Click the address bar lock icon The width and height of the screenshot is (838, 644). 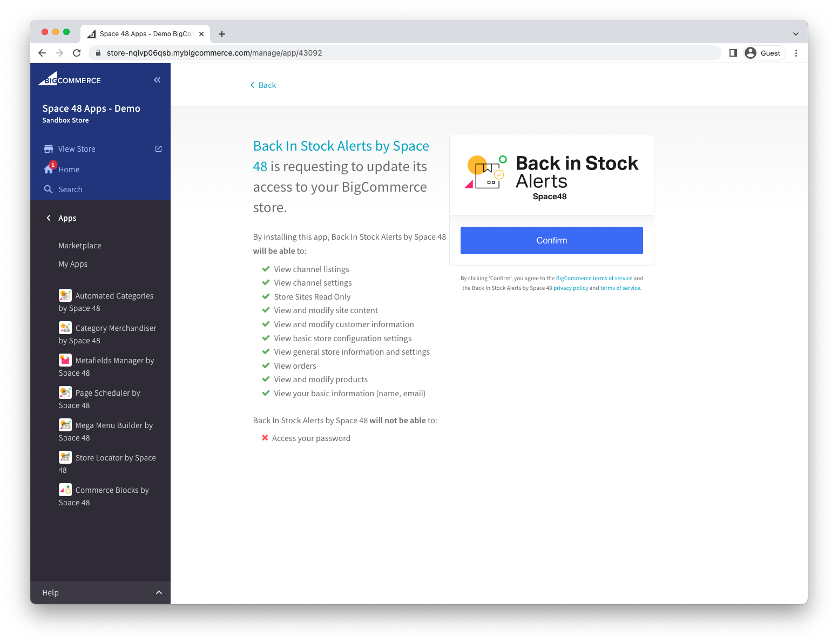click(x=98, y=53)
